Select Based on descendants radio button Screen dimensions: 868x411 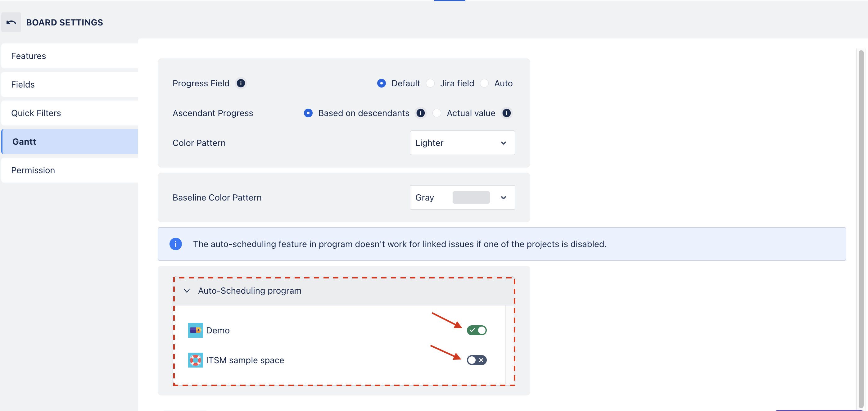308,113
